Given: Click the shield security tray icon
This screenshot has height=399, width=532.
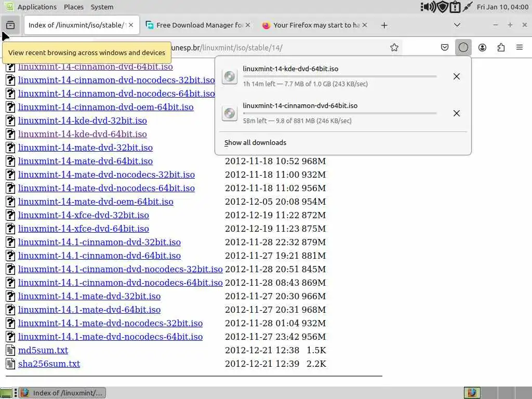Looking at the screenshot, I should coord(443,7).
